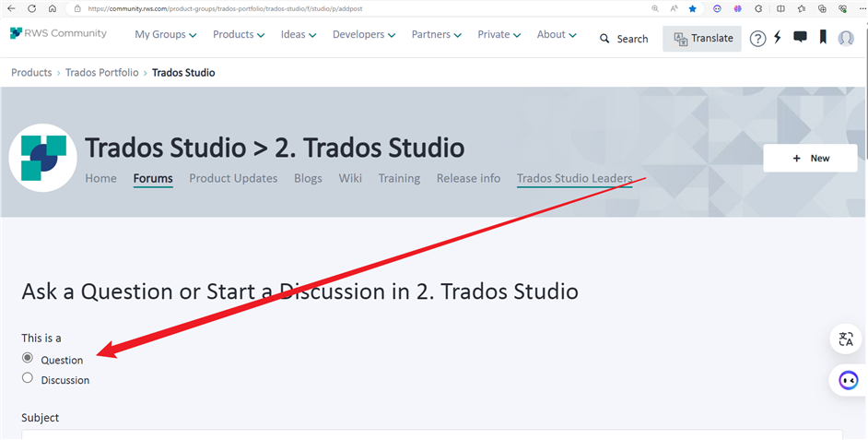
Task: Click the RWS Community logo
Action: (x=58, y=33)
